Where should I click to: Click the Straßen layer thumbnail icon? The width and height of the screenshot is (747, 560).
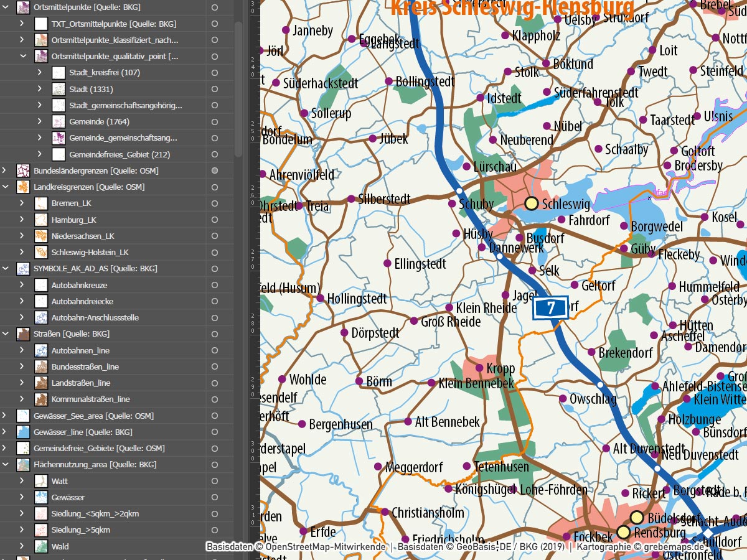(x=23, y=334)
